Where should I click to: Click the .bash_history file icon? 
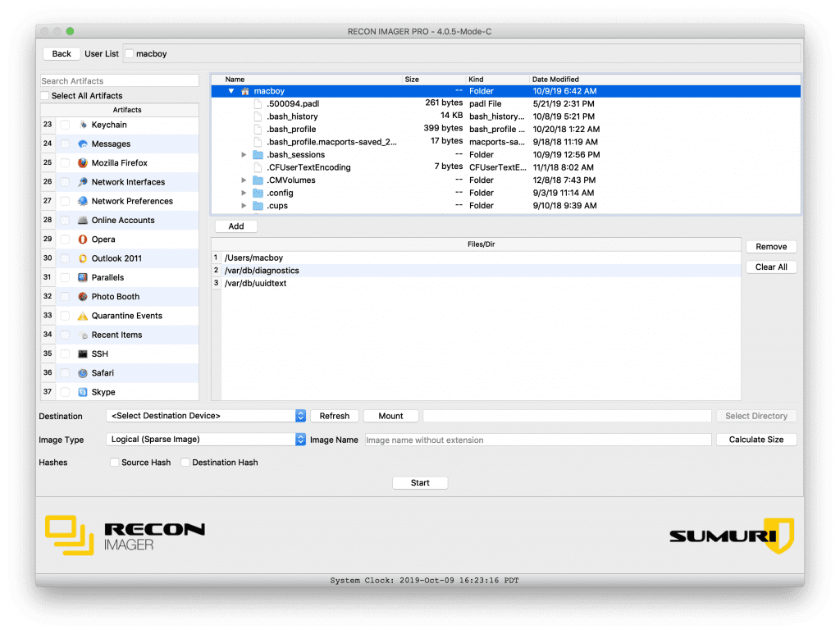click(258, 116)
